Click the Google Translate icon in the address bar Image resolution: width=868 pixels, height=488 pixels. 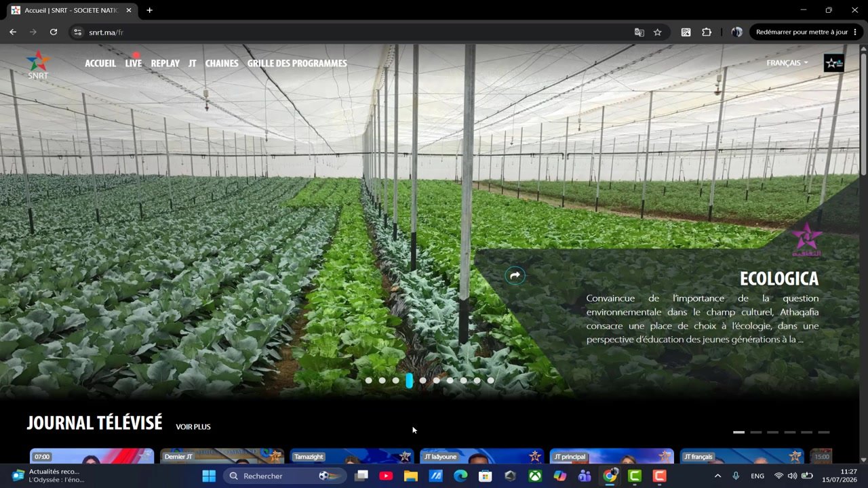pyautogui.click(x=639, y=32)
